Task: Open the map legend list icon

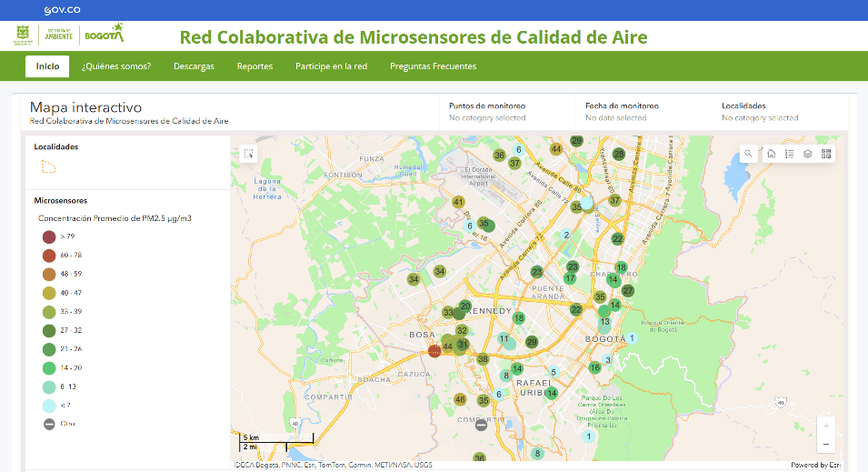Action: tap(789, 154)
